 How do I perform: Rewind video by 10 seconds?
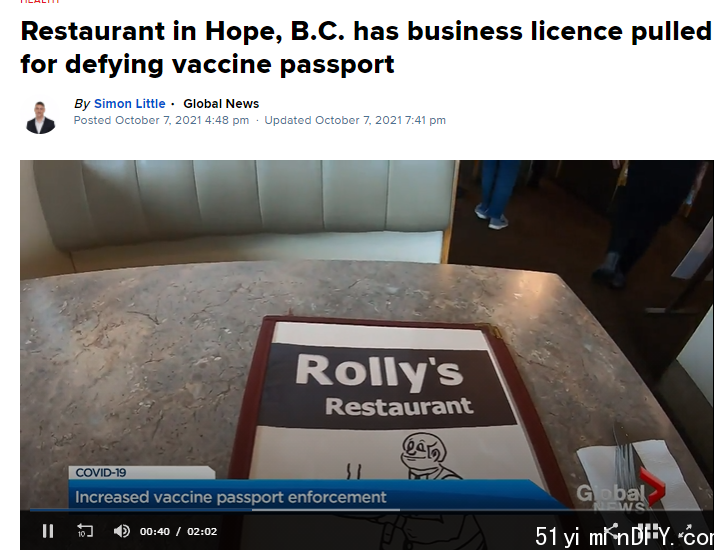pos(85,531)
